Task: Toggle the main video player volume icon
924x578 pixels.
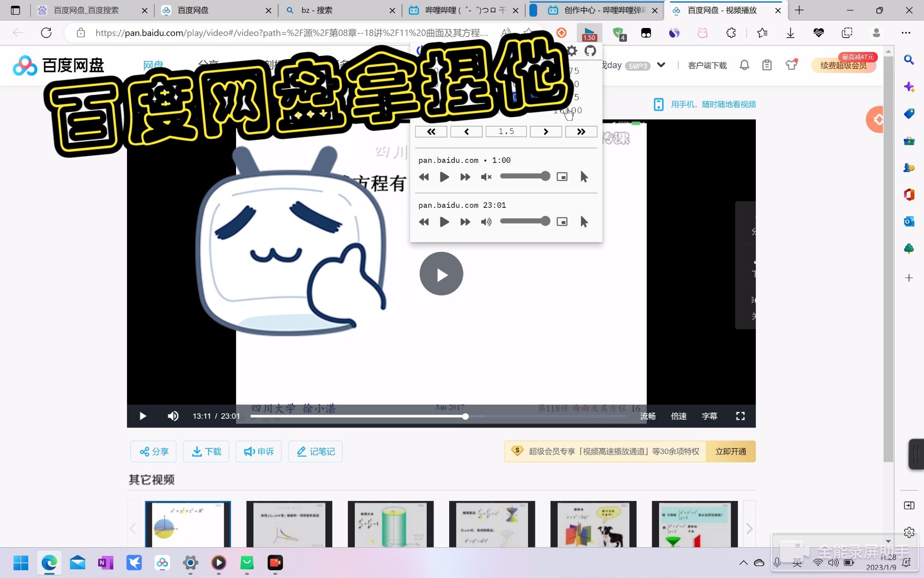Action: pos(173,416)
